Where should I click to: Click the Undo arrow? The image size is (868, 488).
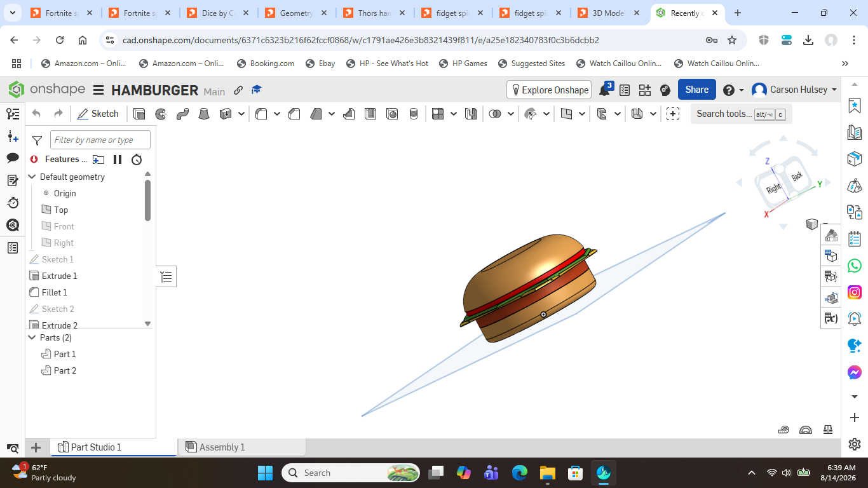tap(36, 114)
